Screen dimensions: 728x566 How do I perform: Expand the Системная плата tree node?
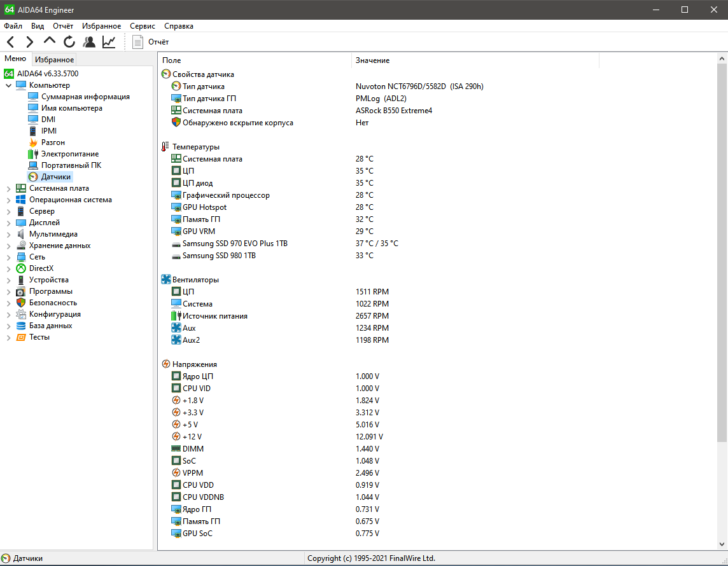[8, 188]
